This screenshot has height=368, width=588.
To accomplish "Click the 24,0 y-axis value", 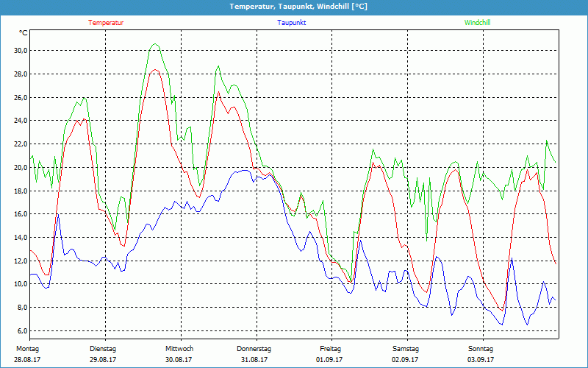I will point(21,121).
